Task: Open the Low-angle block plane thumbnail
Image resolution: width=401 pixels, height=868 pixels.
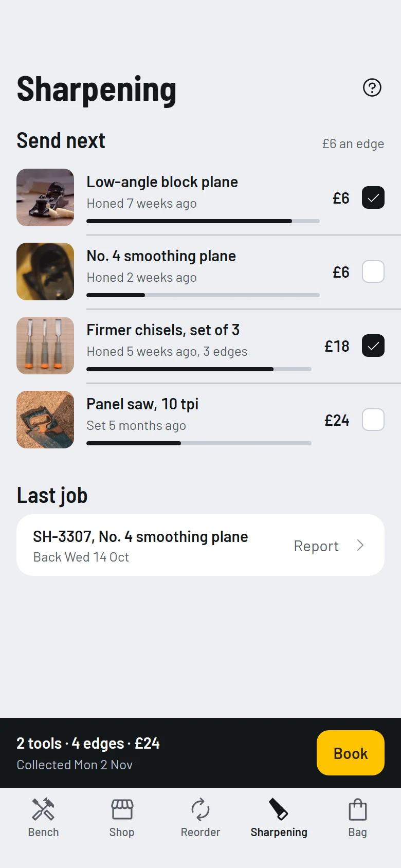Action: (x=45, y=197)
